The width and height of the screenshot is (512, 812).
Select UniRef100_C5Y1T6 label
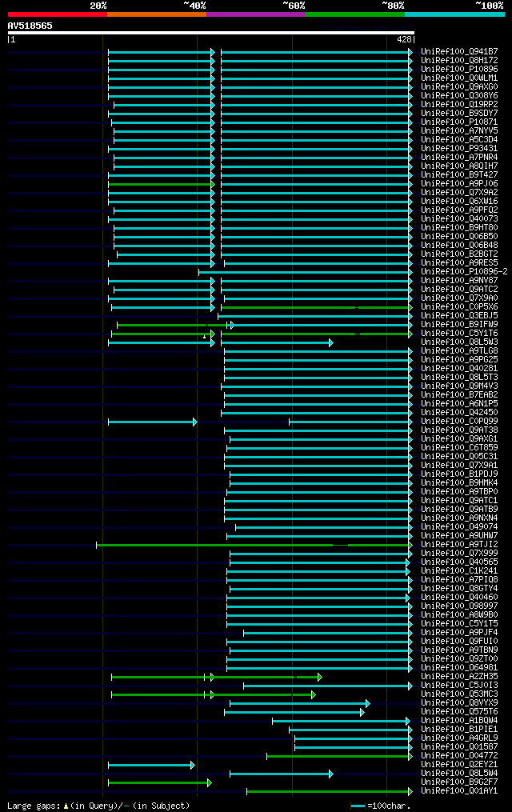pyautogui.click(x=459, y=334)
